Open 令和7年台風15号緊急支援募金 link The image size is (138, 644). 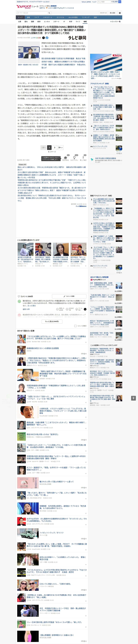click(x=105, y=158)
